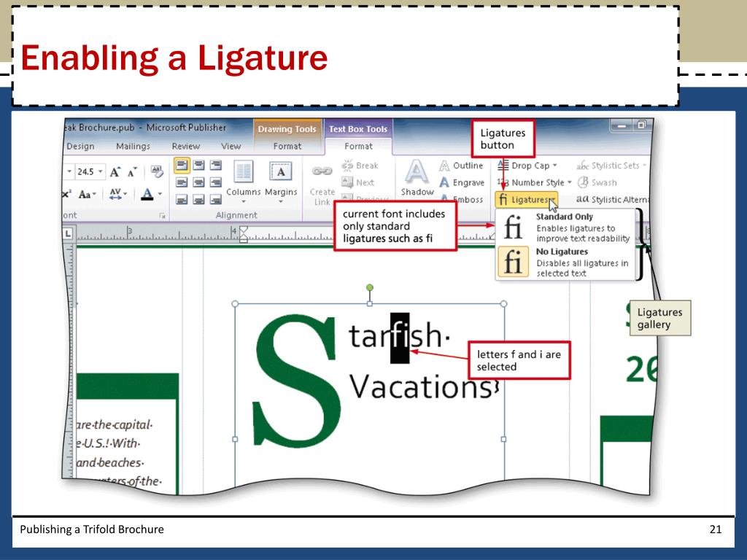The width and height of the screenshot is (747, 560).
Task: Expand the Character Spacing AV dropdown
Action: (x=118, y=194)
